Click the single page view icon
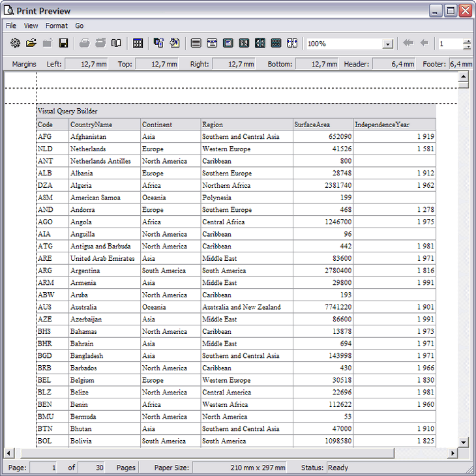Screen dimensions: 476x476 coord(228,43)
